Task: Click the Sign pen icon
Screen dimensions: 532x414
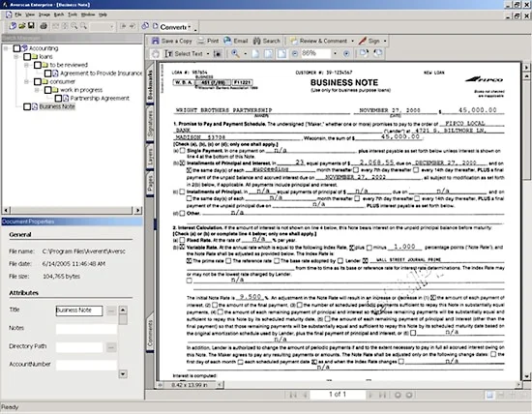Action: click(x=363, y=41)
